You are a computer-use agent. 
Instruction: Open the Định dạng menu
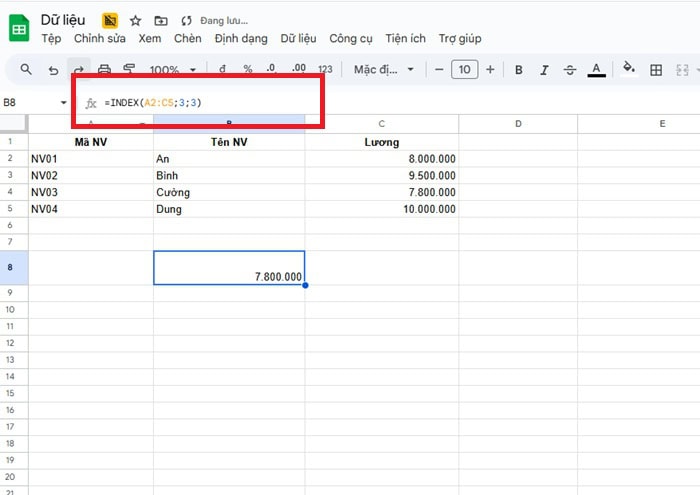coord(241,39)
